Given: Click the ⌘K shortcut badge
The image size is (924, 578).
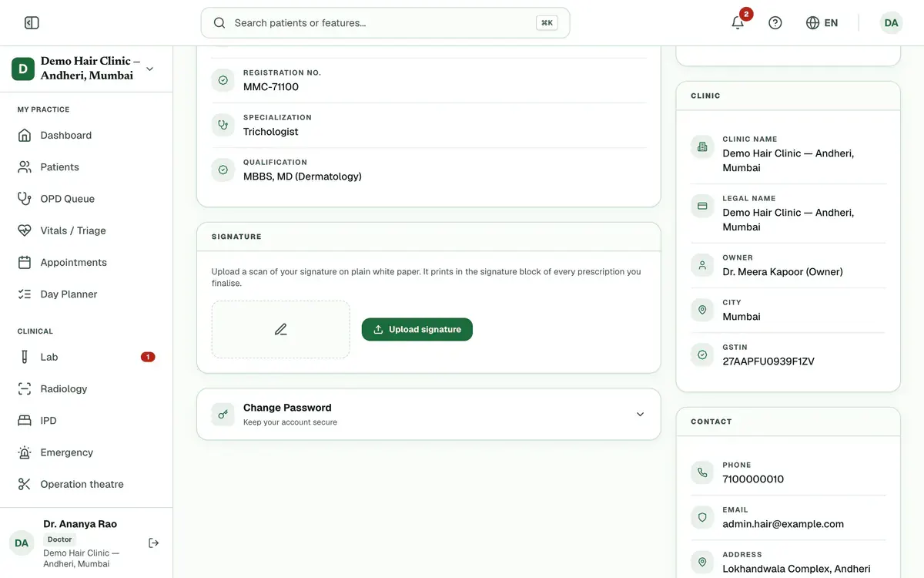Looking at the screenshot, I should [x=547, y=23].
